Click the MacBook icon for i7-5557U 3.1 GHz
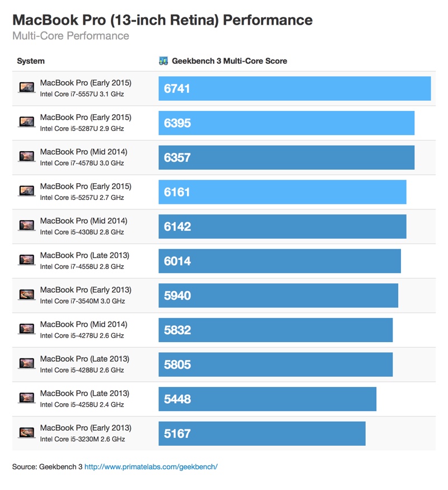Image resolution: width=448 pixels, height=490 pixels. click(x=26, y=87)
